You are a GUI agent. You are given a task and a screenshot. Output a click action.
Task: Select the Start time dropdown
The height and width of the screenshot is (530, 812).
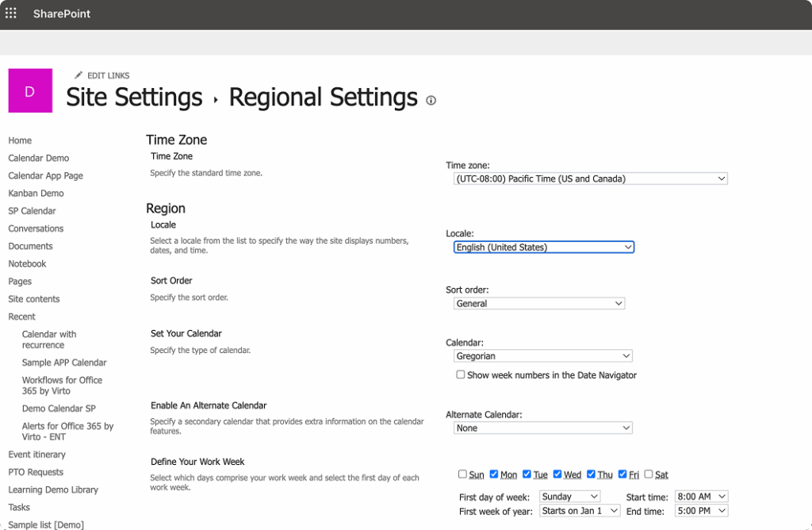pos(700,497)
